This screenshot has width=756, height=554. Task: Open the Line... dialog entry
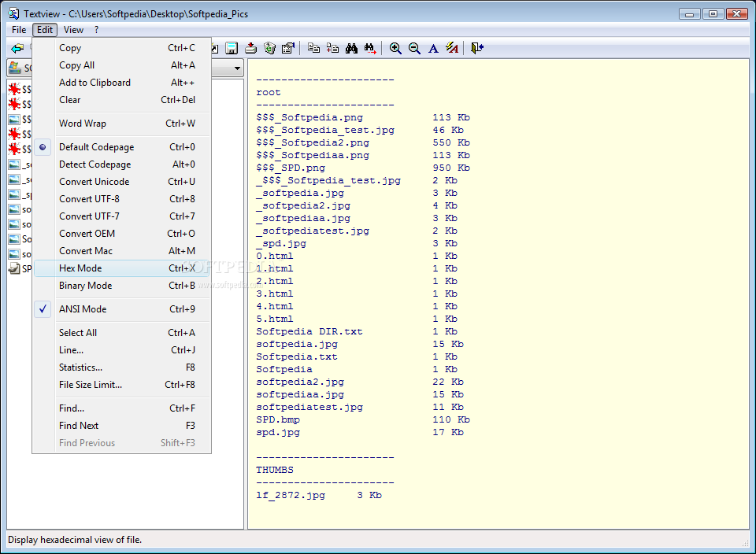[122, 350]
